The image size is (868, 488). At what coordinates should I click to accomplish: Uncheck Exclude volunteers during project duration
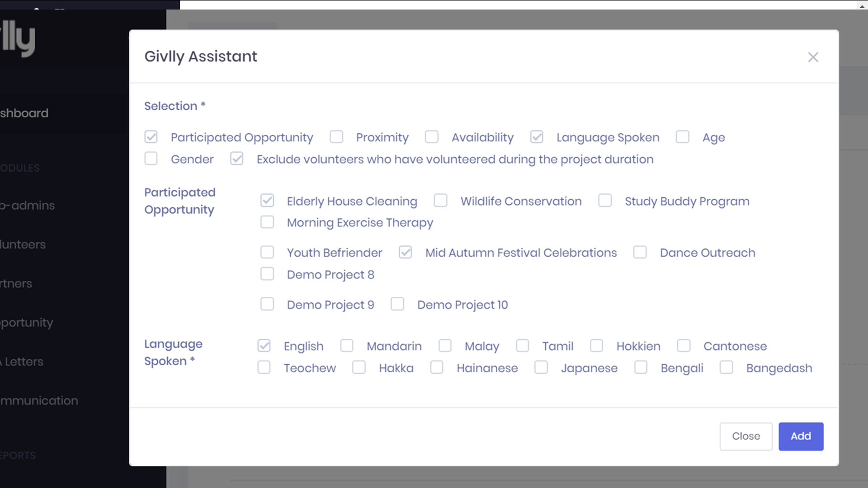[237, 159]
